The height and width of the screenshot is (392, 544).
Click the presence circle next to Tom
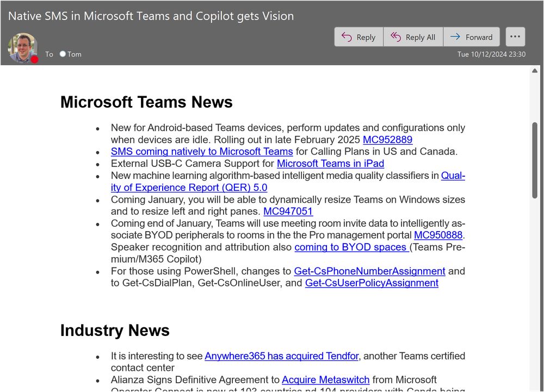pos(63,54)
